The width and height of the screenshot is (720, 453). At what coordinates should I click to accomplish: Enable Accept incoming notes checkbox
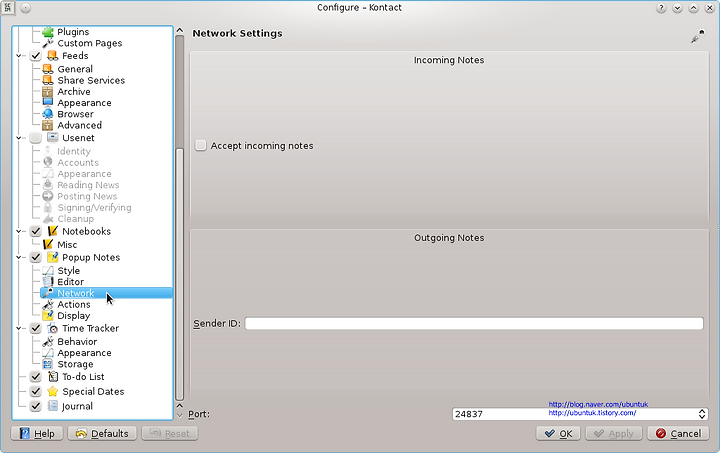coord(201,145)
